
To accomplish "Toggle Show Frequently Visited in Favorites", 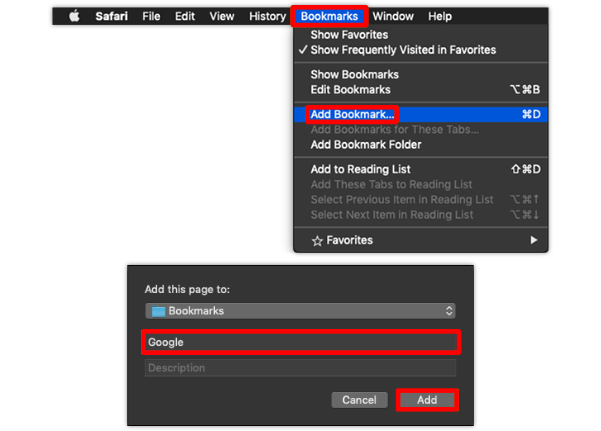I will (x=421, y=50).
